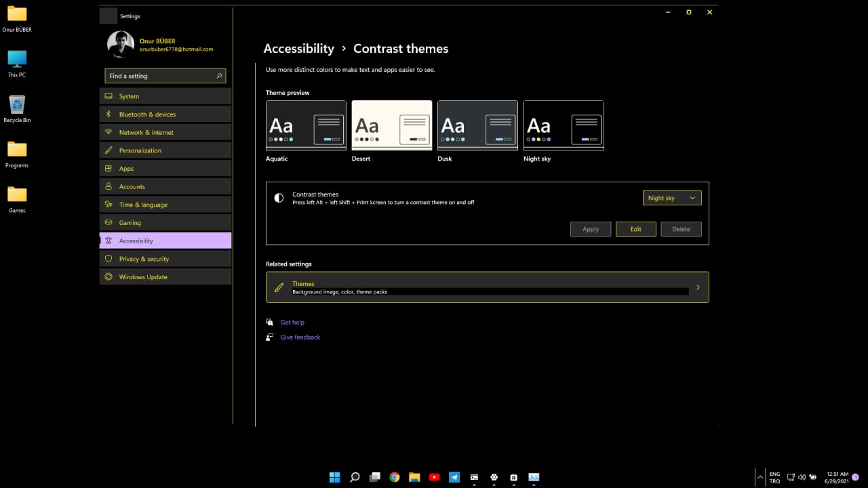This screenshot has height=488, width=868.
Task: Open the Themes related setting
Action: (x=488, y=287)
